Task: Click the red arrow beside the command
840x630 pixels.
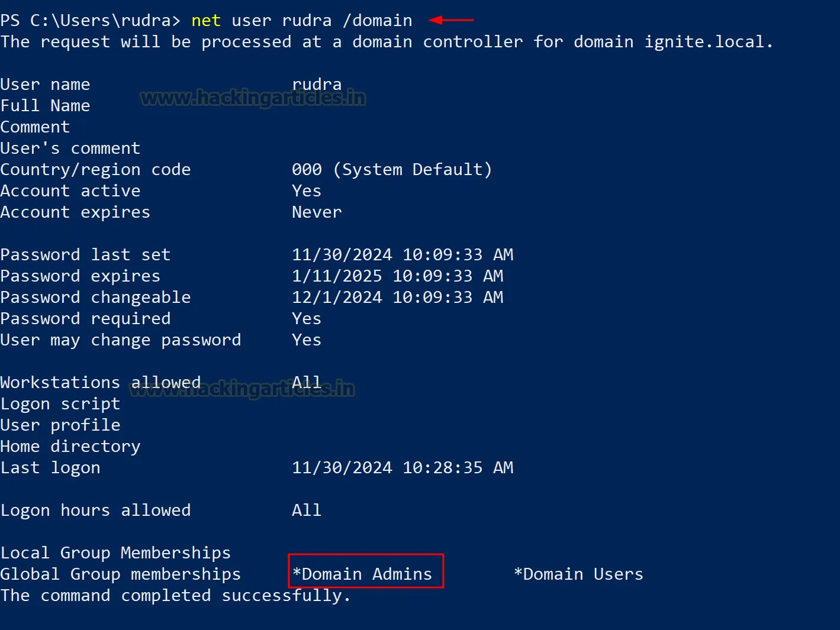Action: 451,20
